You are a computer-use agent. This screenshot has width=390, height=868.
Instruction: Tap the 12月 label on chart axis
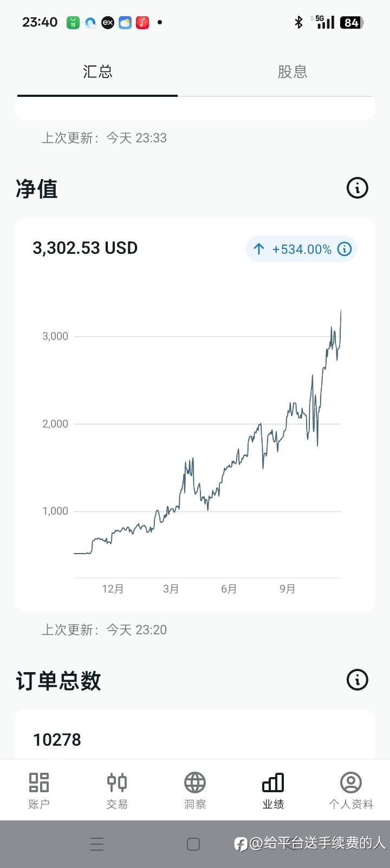click(113, 589)
